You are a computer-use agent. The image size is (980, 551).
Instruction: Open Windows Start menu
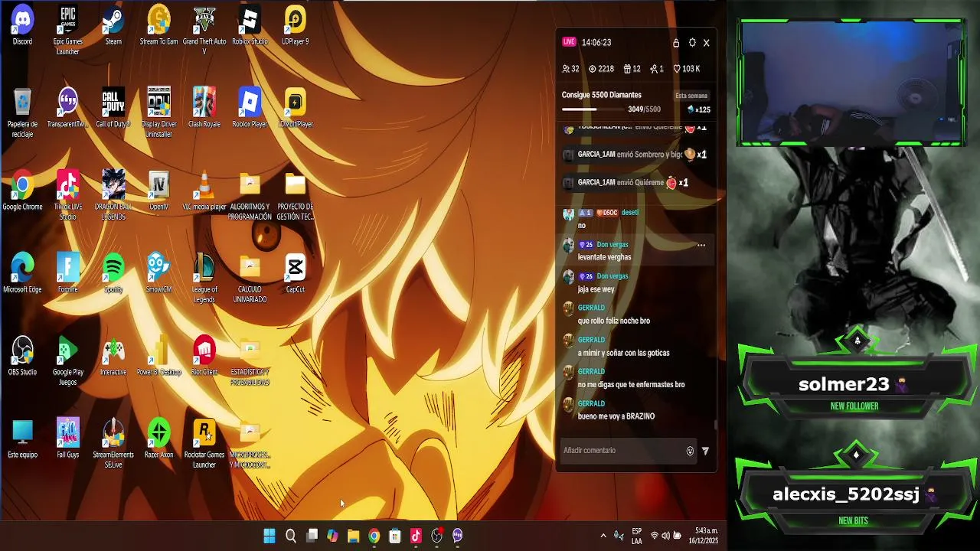coord(269,536)
